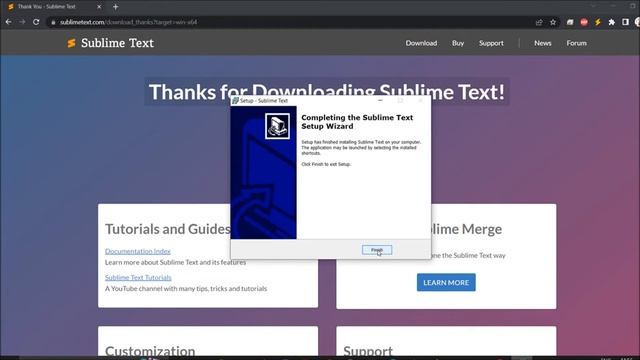Open the Download nav item
Viewport: 640px width, 360px height.
pyautogui.click(x=421, y=43)
